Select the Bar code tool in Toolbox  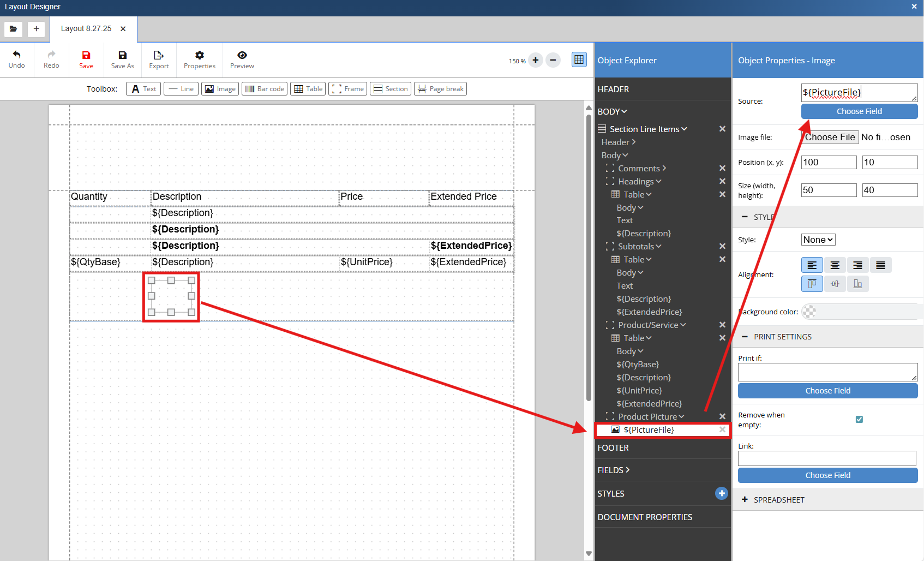(265, 89)
